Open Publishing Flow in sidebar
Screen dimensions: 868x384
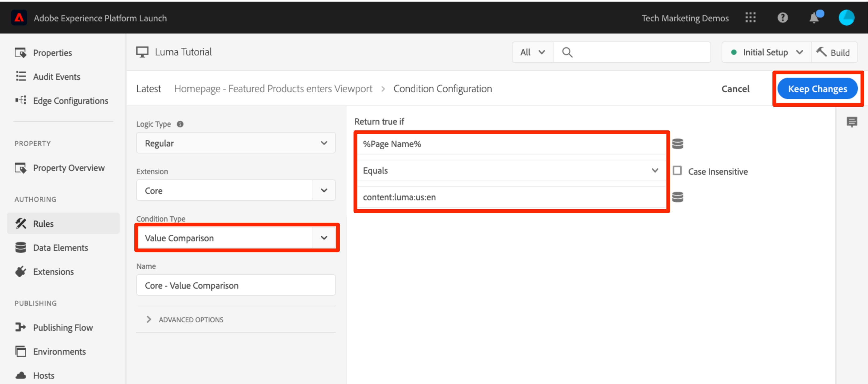point(63,327)
